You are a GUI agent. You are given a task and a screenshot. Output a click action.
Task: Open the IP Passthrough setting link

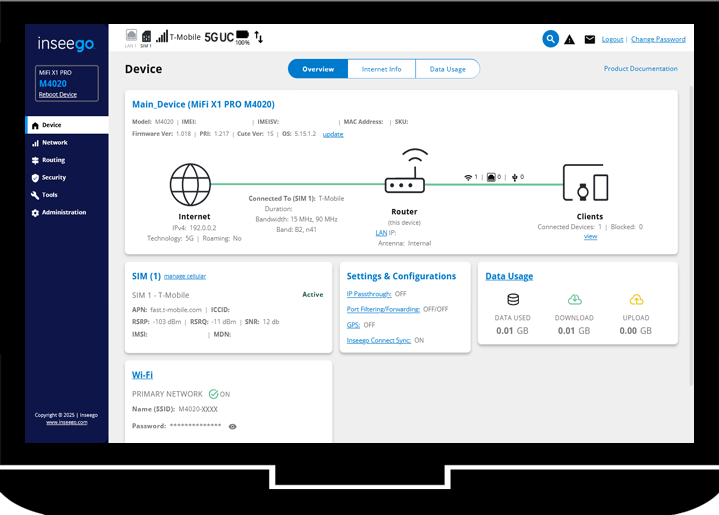coord(369,294)
